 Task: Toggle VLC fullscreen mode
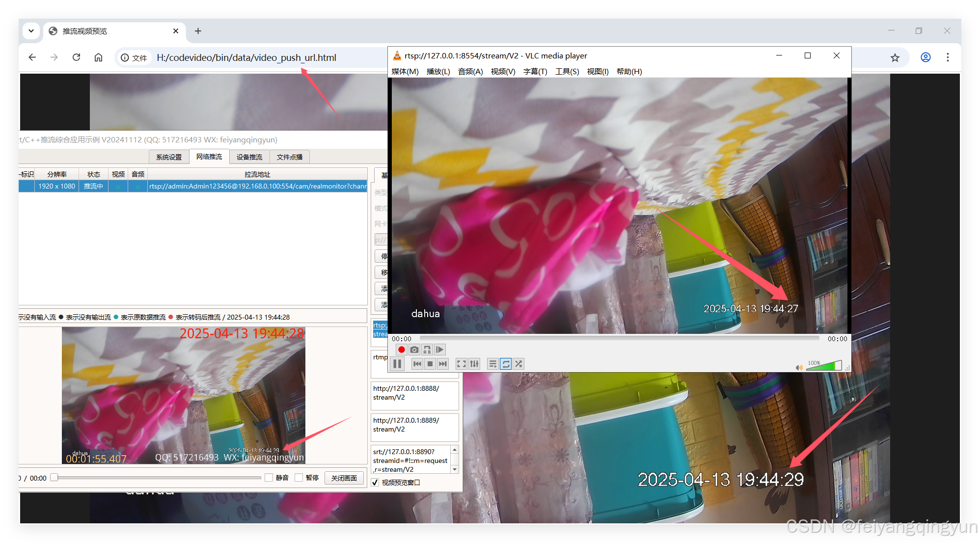coord(461,364)
